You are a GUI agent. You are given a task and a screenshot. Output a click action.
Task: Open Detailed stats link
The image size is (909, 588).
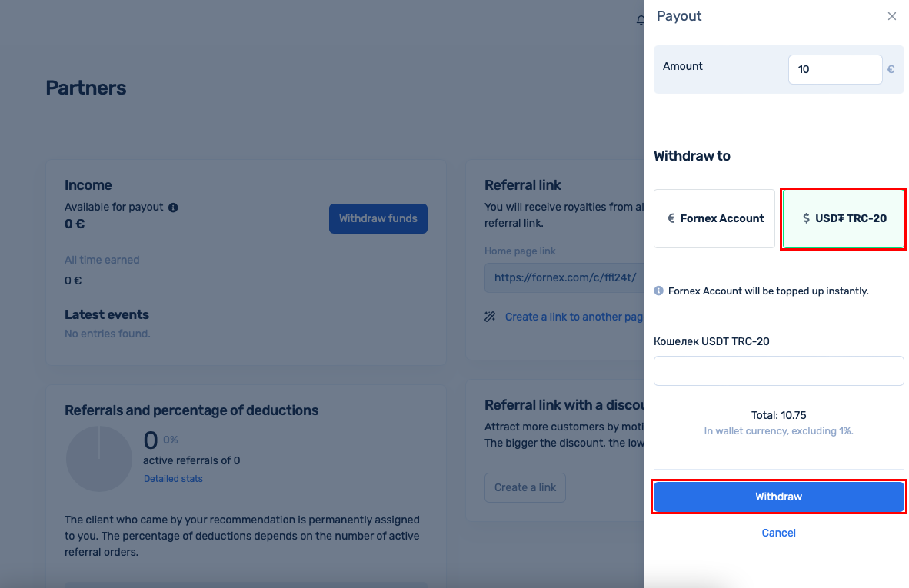[173, 479]
